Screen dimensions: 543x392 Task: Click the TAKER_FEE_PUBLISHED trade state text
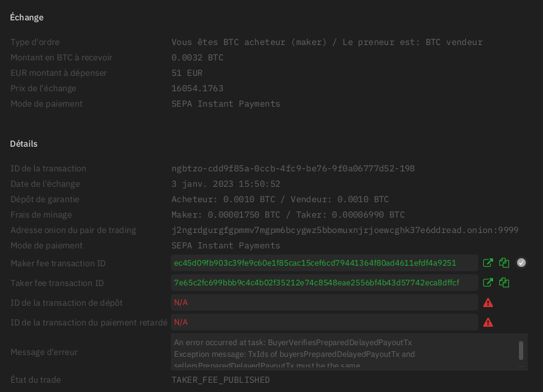tap(221, 380)
